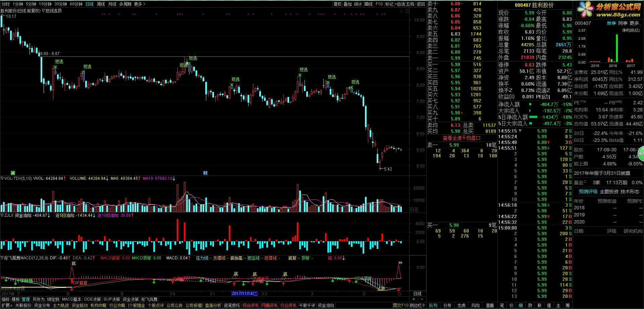Click the X10 volume scale label
This screenshot has height=309, width=644.
pos(414,210)
